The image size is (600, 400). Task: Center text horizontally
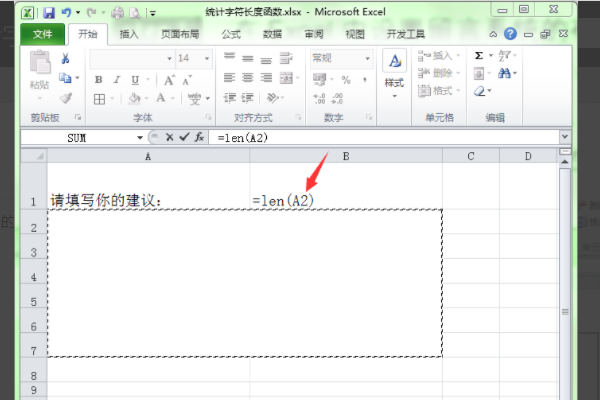(248, 78)
